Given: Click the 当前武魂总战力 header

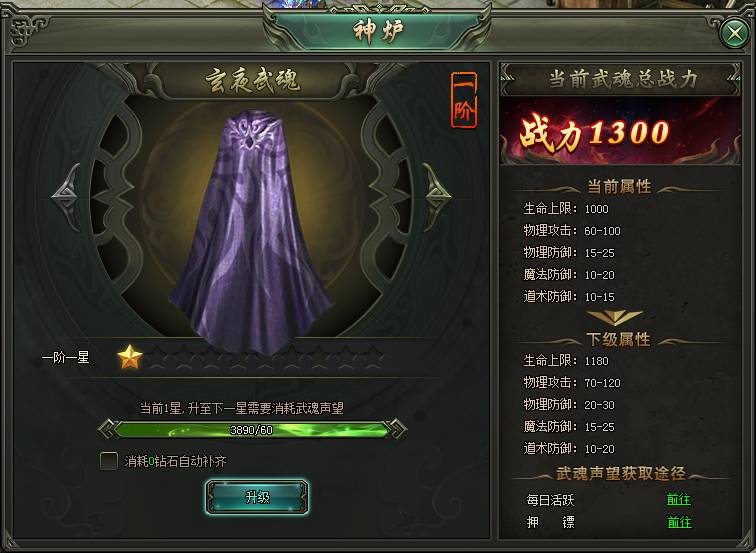Looking at the screenshot, I should pyautogui.click(x=621, y=79).
